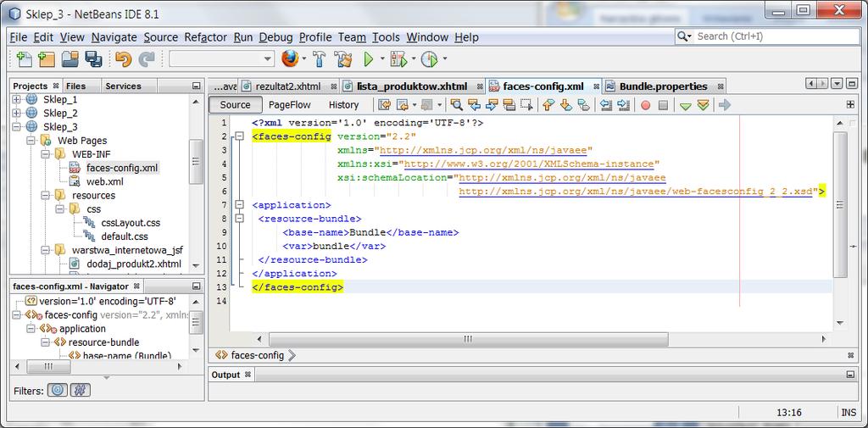Click the New Project icon
Viewport: 868px width, 428px height.
[x=47, y=58]
